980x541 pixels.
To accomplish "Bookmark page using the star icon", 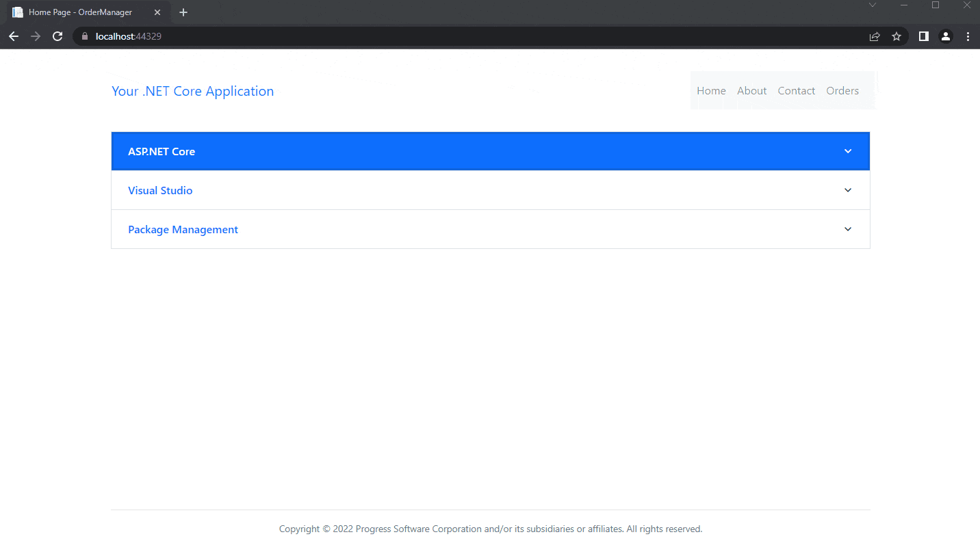I will click(x=897, y=36).
